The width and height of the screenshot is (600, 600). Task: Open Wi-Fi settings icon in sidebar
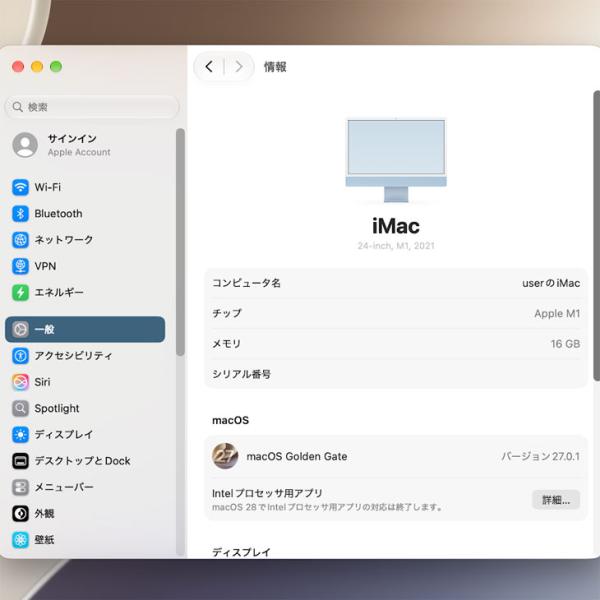pyautogui.click(x=20, y=188)
